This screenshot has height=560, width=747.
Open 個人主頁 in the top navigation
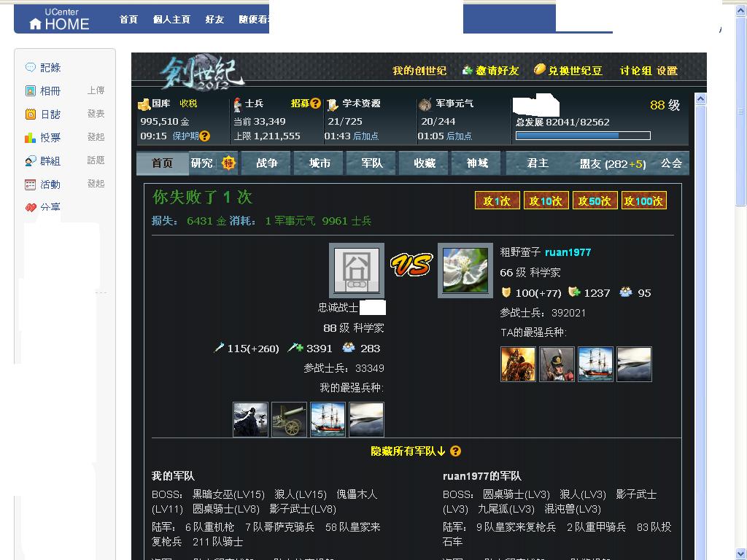tap(171, 20)
